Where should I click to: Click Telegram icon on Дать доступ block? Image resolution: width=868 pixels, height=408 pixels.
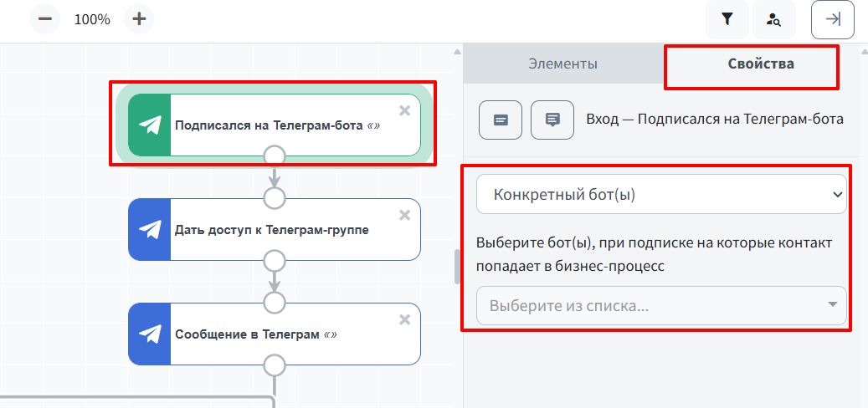tap(150, 229)
